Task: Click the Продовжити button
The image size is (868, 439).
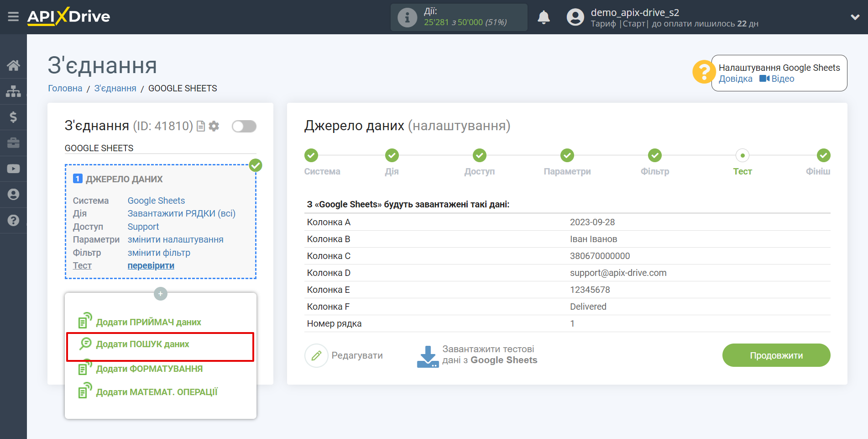Action: 776,355
